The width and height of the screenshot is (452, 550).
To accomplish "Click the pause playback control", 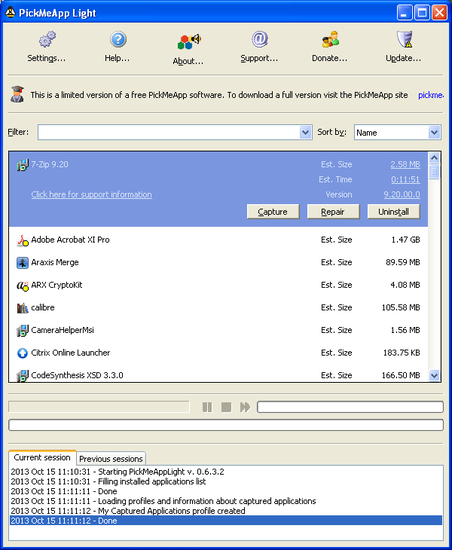I will (207, 407).
